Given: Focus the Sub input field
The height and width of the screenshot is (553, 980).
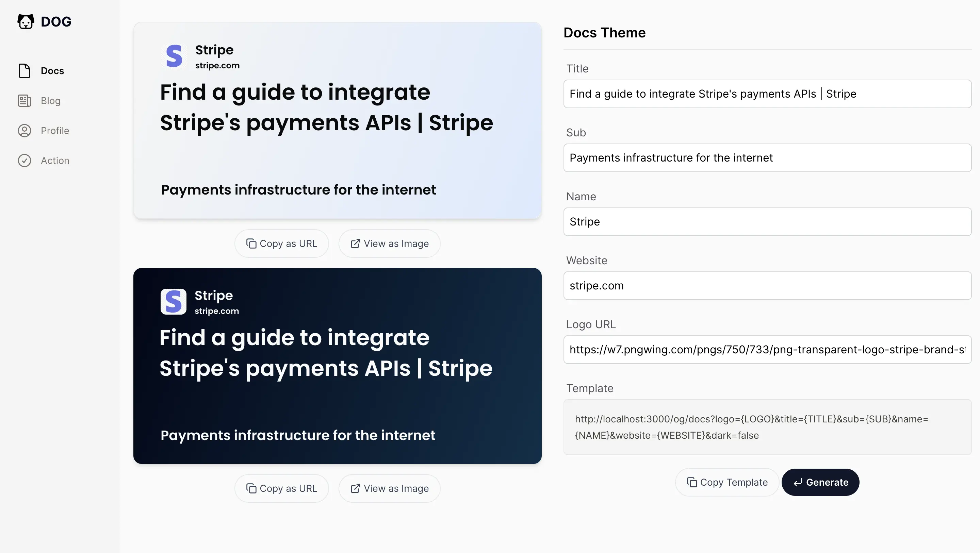Looking at the screenshot, I should [767, 158].
